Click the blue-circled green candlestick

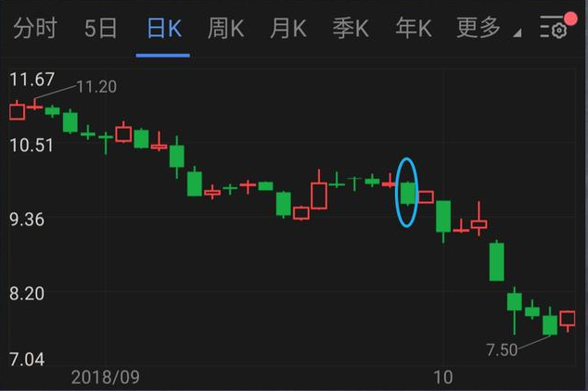click(x=408, y=194)
